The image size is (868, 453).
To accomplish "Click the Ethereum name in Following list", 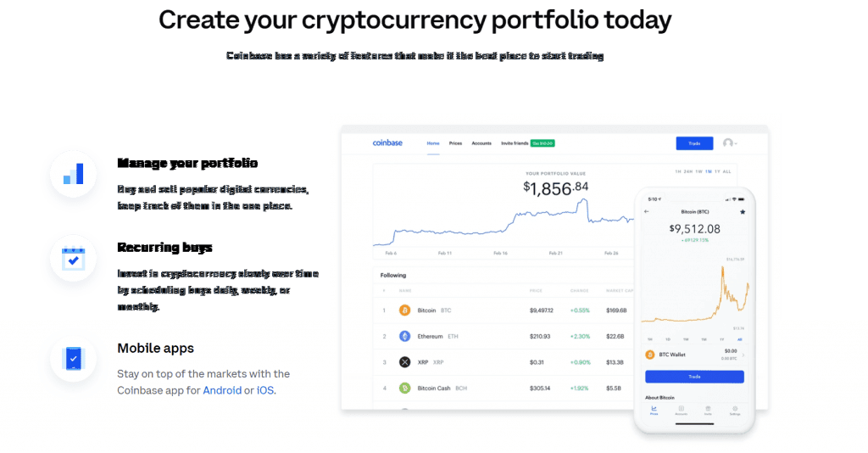I will click(430, 337).
